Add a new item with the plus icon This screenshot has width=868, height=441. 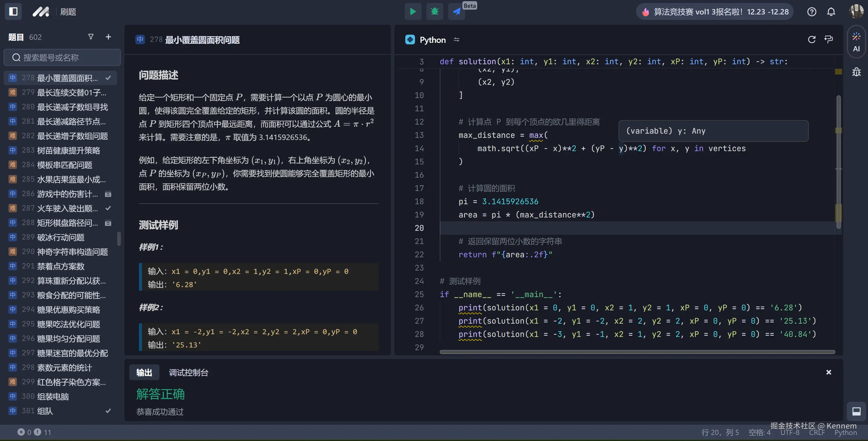[108, 37]
